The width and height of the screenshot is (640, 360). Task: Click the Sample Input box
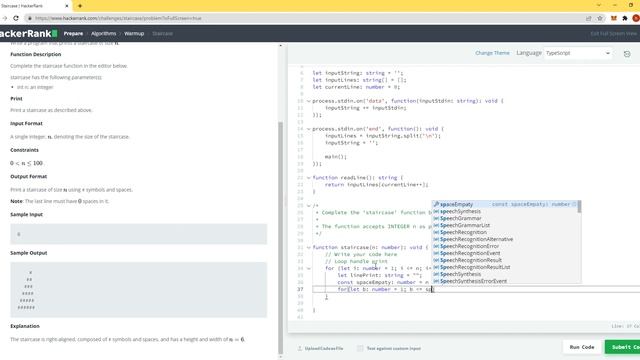click(x=138, y=234)
